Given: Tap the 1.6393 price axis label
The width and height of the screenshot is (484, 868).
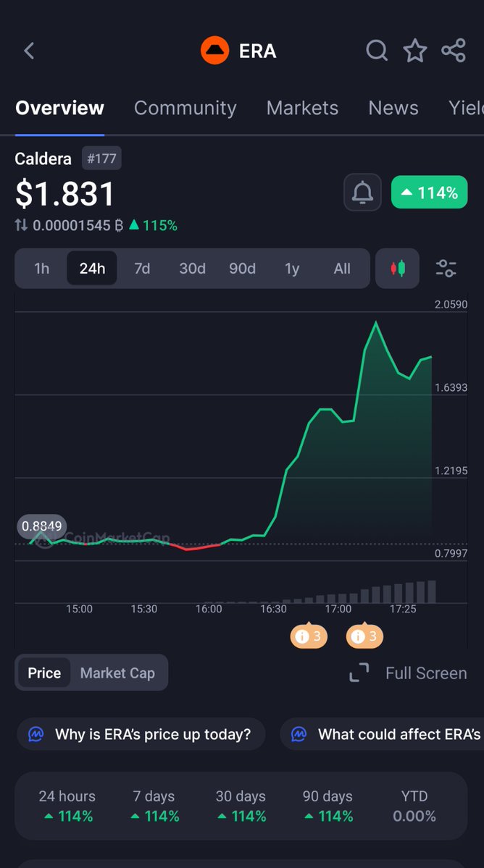Looking at the screenshot, I should coord(451,387).
